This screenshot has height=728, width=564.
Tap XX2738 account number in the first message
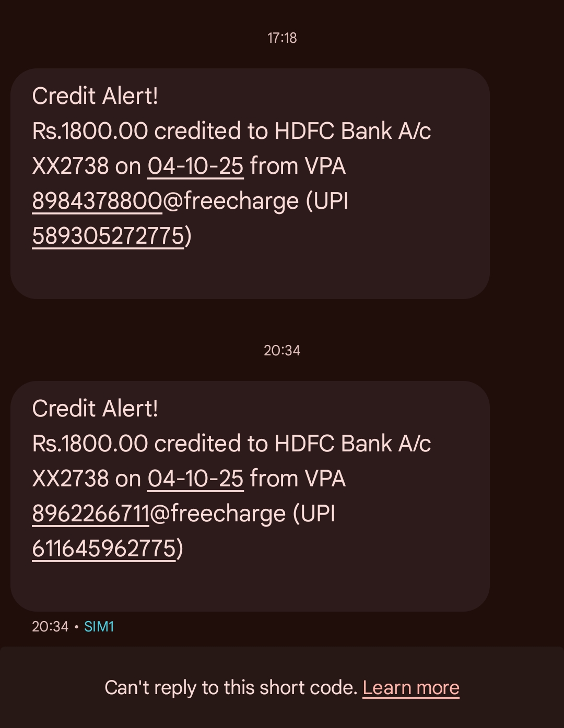pos(70,166)
